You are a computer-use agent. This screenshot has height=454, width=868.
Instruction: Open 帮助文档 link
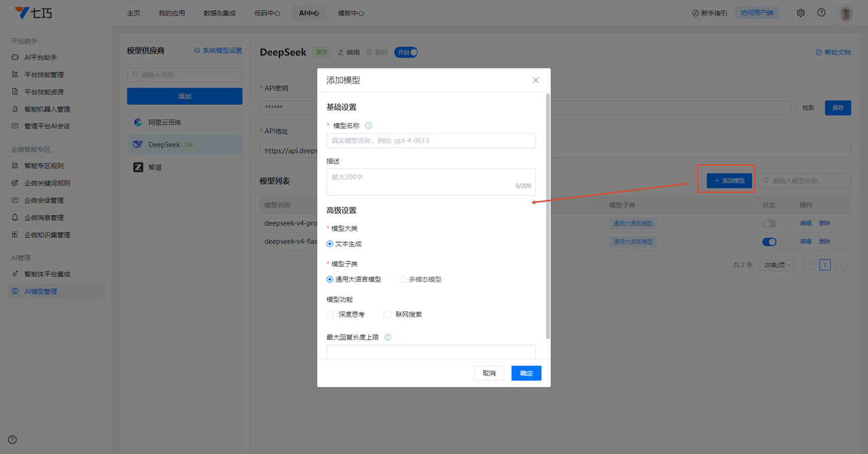833,52
